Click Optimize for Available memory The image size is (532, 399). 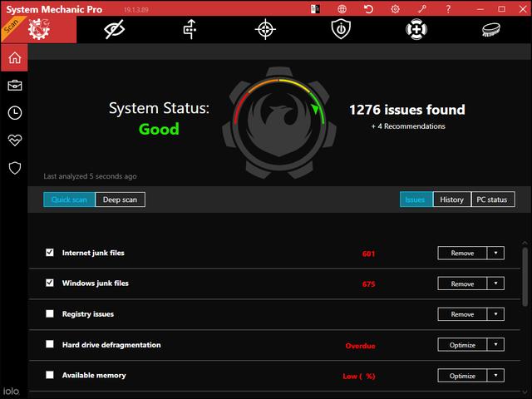coord(462,376)
